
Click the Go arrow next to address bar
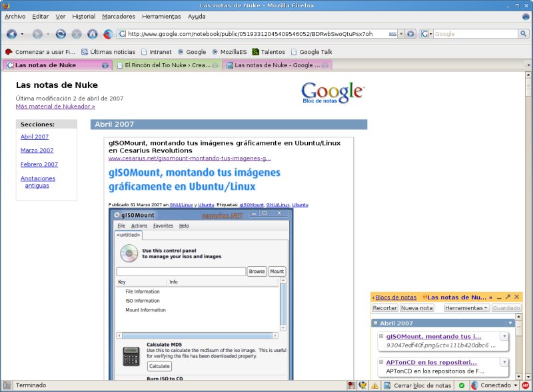410,34
